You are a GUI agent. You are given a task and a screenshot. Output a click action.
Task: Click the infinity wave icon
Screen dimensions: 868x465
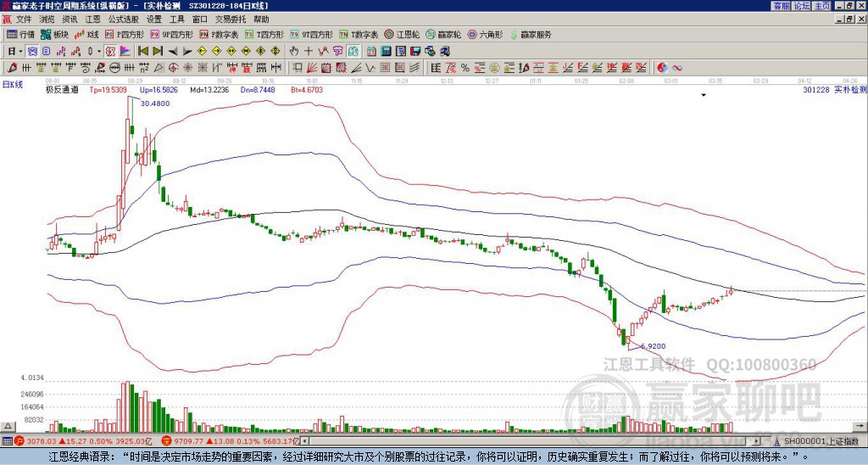click(x=676, y=68)
